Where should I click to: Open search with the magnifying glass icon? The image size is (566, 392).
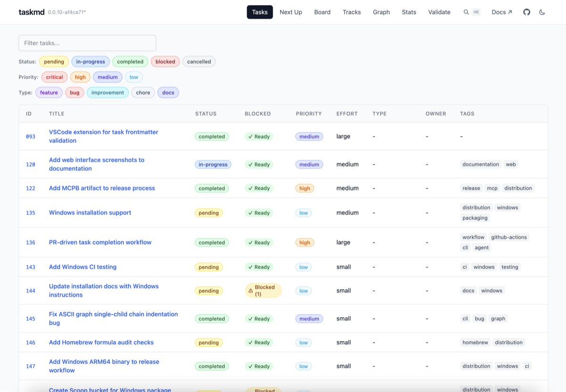click(466, 12)
